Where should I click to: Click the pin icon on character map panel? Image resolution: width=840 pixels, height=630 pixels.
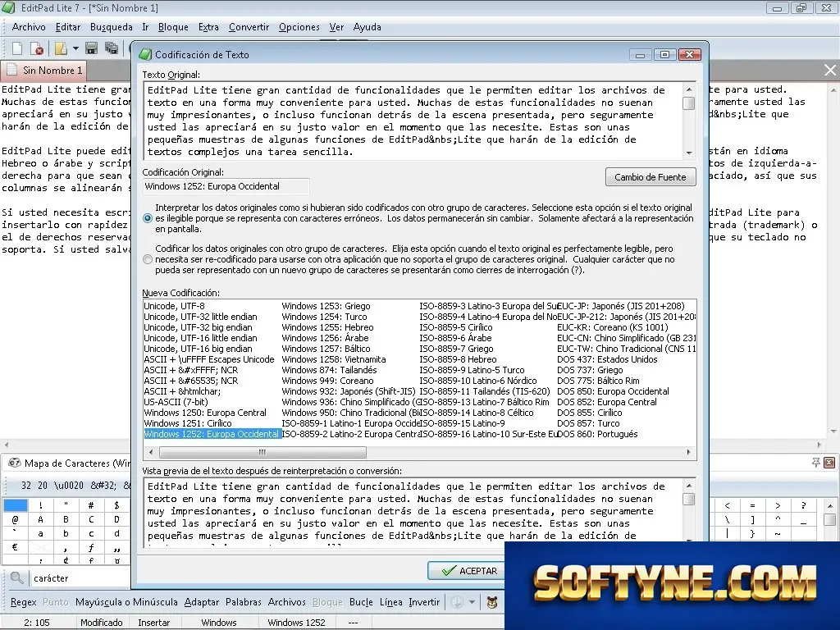click(815, 463)
